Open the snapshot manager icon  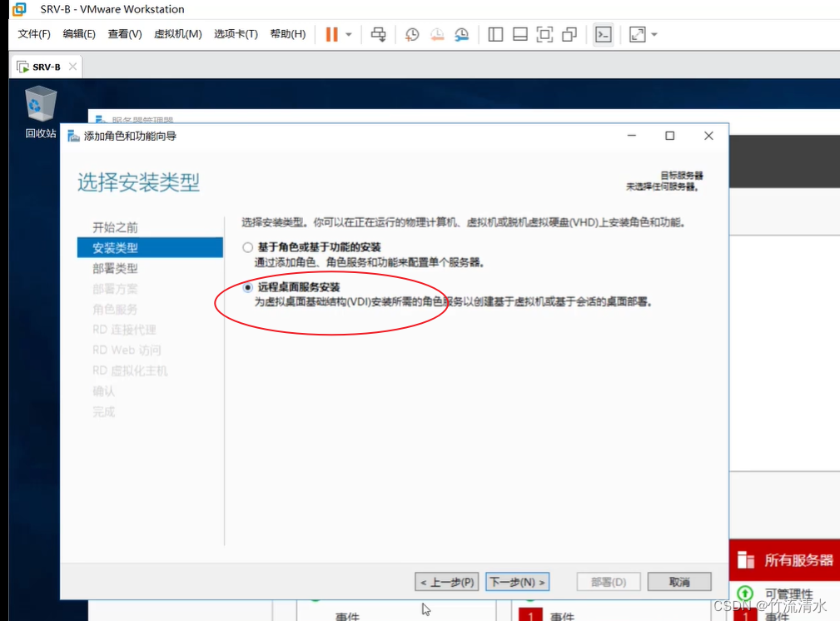(x=462, y=34)
